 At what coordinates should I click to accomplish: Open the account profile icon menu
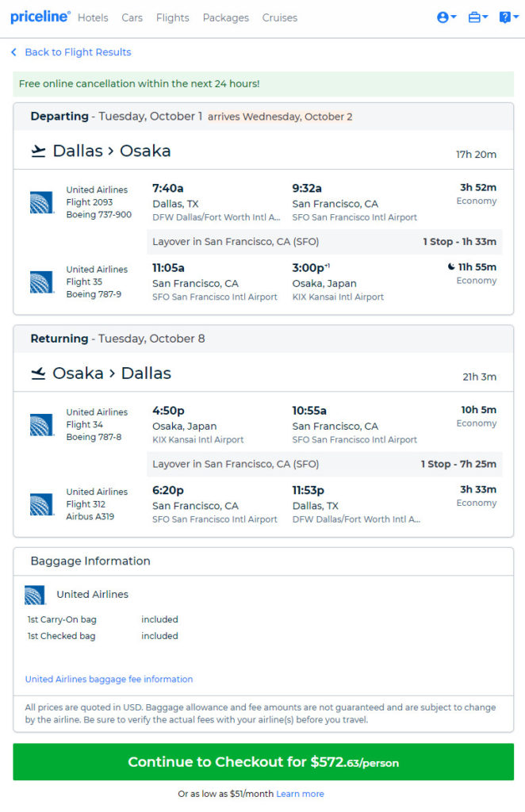pyautogui.click(x=446, y=17)
